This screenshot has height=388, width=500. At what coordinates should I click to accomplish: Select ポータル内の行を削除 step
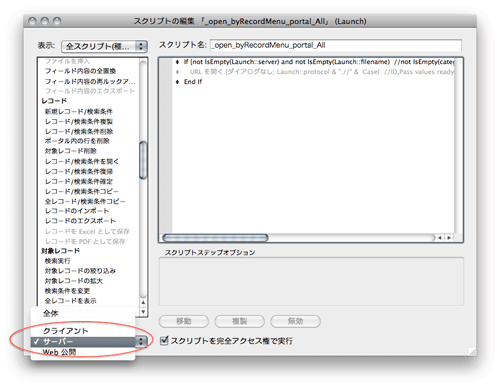(x=77, y=141)
